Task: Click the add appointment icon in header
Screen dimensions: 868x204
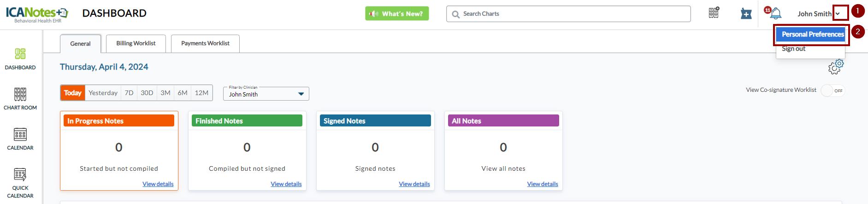Action: (746, 14)
